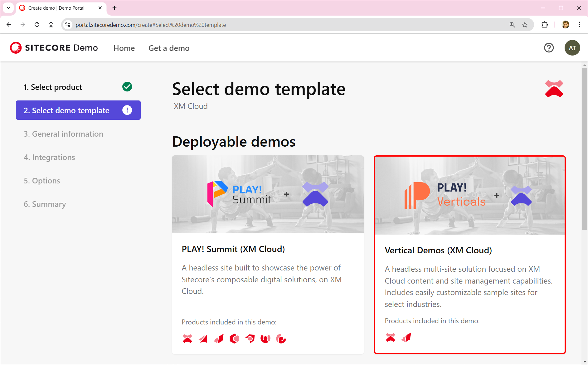Click the Send paper-plane product icon
The image size is (588, 365).
pos(203,338)
